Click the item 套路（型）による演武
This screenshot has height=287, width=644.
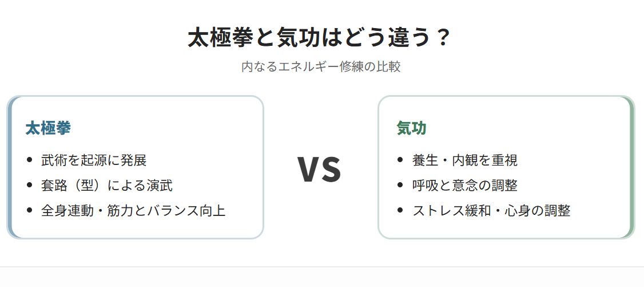pyautogui.click(x=106, y=186)
